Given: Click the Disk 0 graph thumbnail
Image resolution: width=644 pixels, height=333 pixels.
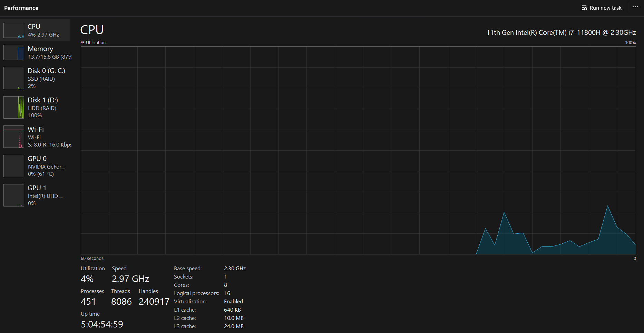Looking at the screenshot, I should pyautogui.click(x=14, y=78).
